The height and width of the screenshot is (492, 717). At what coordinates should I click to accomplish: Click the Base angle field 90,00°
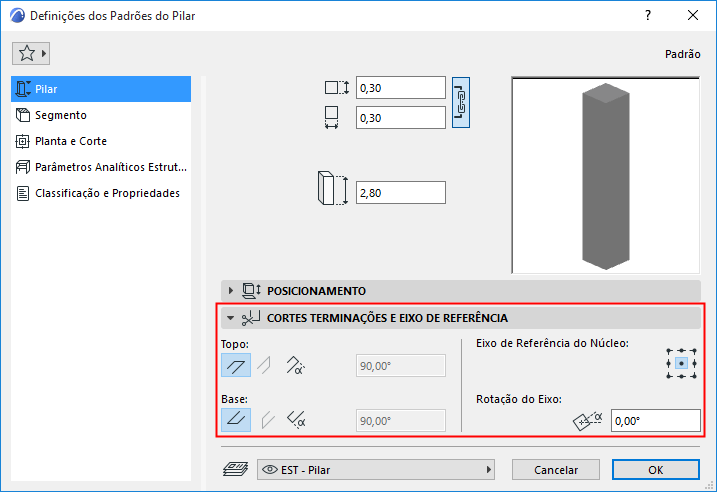point(401,421)
